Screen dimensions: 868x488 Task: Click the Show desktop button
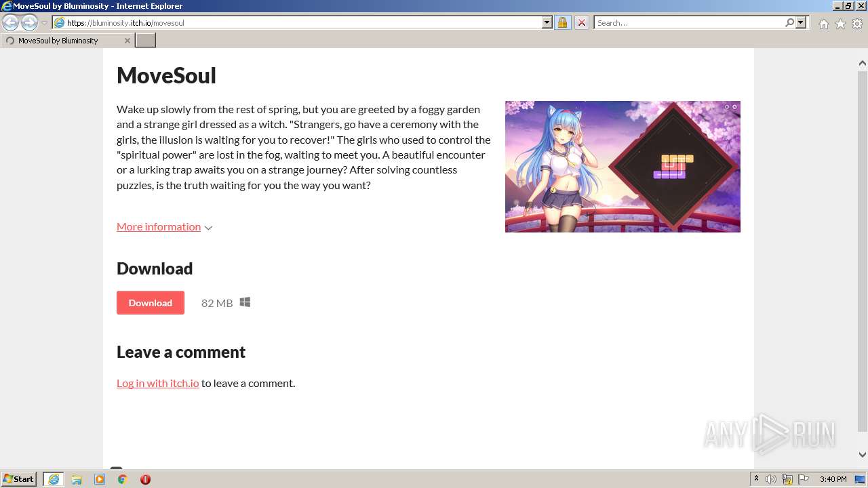861,479
